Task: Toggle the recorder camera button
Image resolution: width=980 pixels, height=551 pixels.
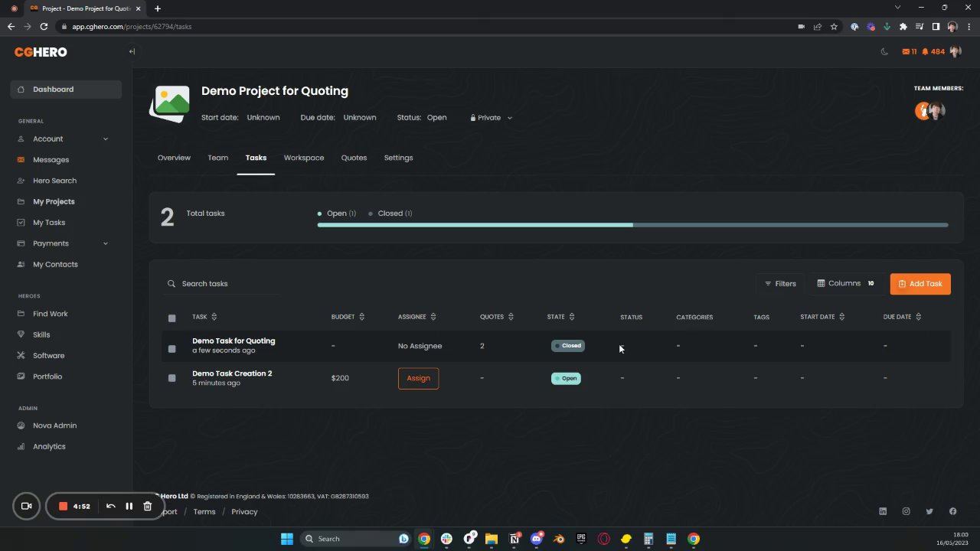Action: [x=26, y=506]
